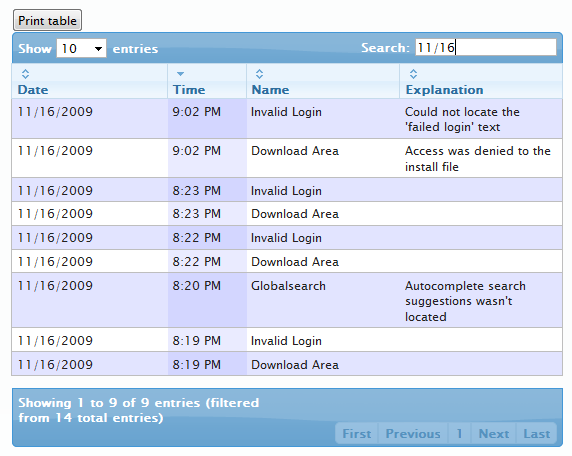572x456 pixels.
Task: Toggle the Time column sort arrow
Action: (180, 74)
